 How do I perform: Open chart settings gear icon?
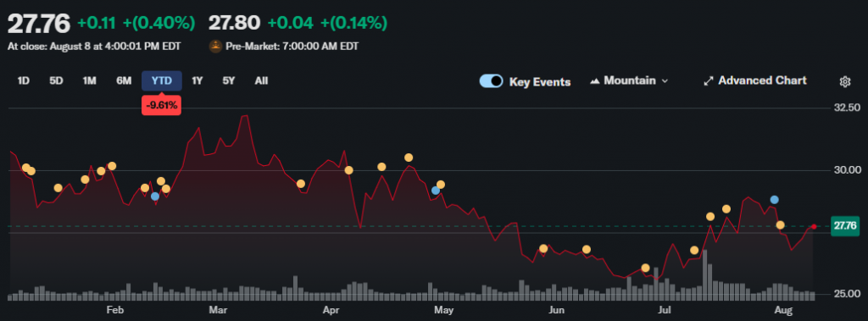[845, 81]
